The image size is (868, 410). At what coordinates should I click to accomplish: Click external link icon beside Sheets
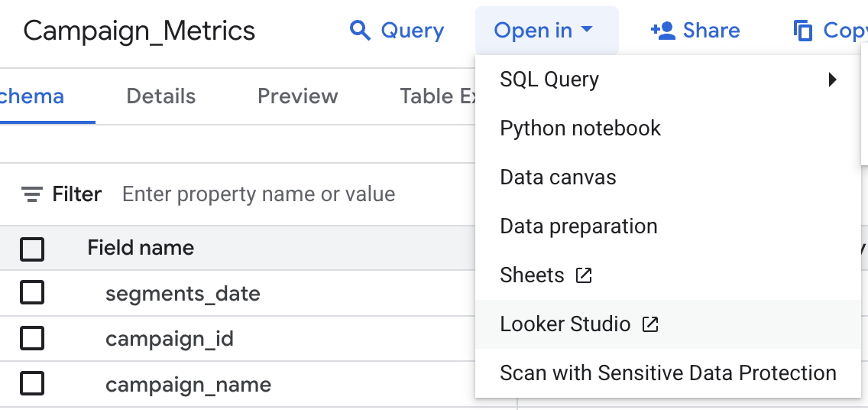click(584, 275)
